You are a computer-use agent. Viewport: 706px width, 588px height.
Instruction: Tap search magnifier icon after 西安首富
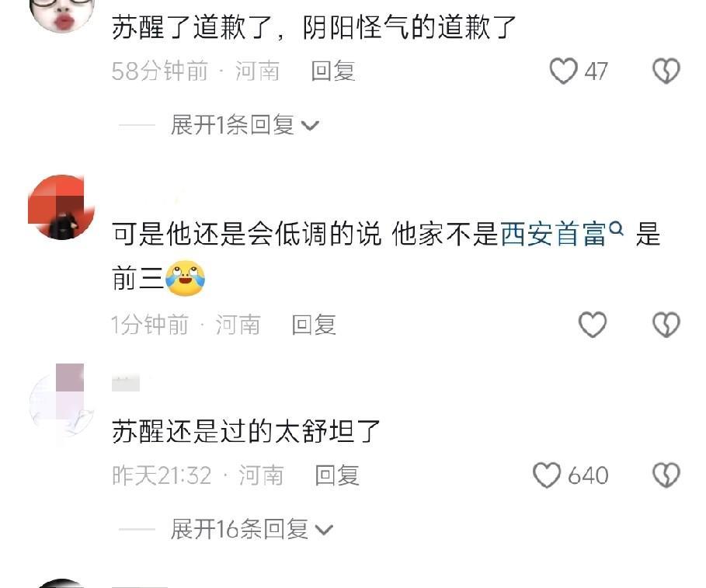coord(616,228)
